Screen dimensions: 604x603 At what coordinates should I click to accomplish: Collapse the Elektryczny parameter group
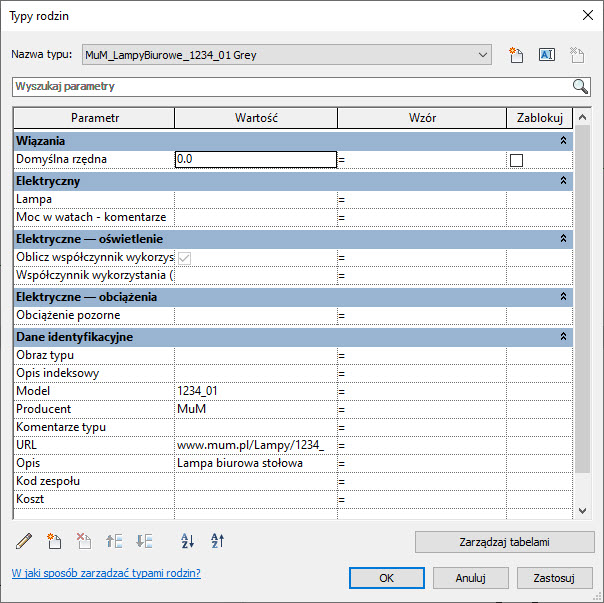click(x=563, y=181)
